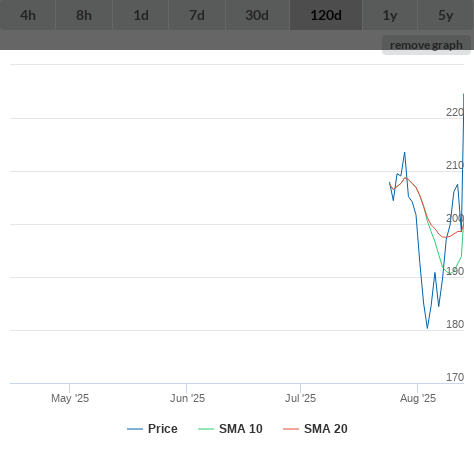The height and width of the screenshot is (455, 474).
Task: Click the 210 price axis label
Action: pyautogui.click(x=455, y=165)
